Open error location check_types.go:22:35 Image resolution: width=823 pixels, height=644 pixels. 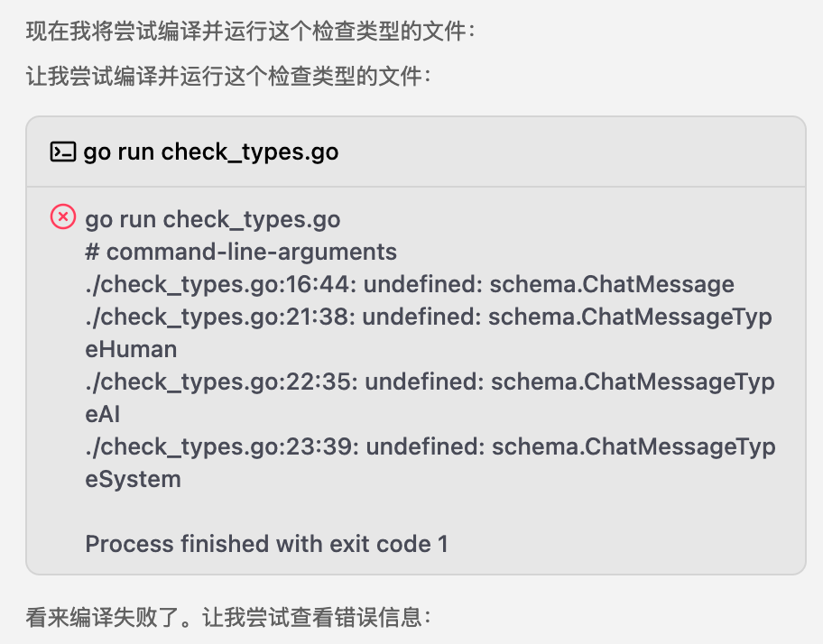221,382
